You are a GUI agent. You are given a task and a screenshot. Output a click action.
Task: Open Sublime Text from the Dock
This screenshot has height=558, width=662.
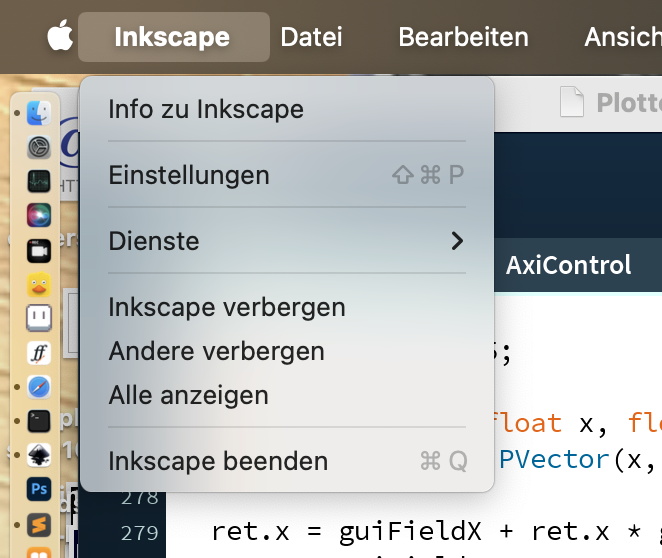[39, 523]
